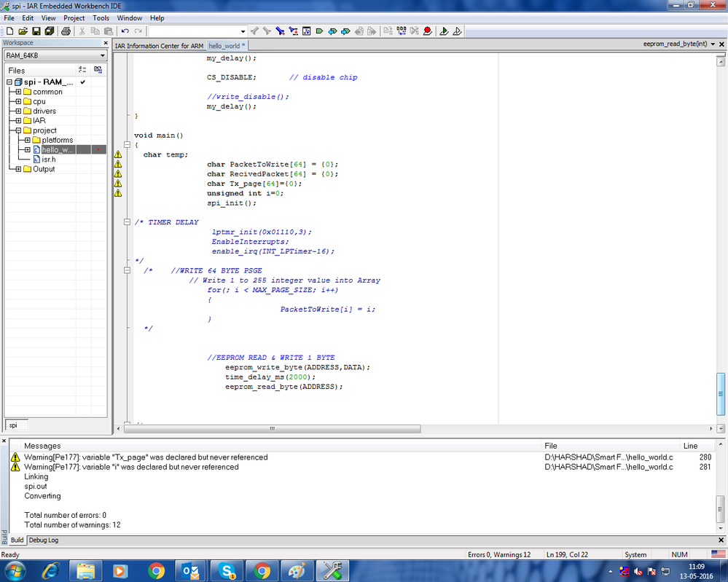Jump to next bookmark icon

click(x=345, y=31)
